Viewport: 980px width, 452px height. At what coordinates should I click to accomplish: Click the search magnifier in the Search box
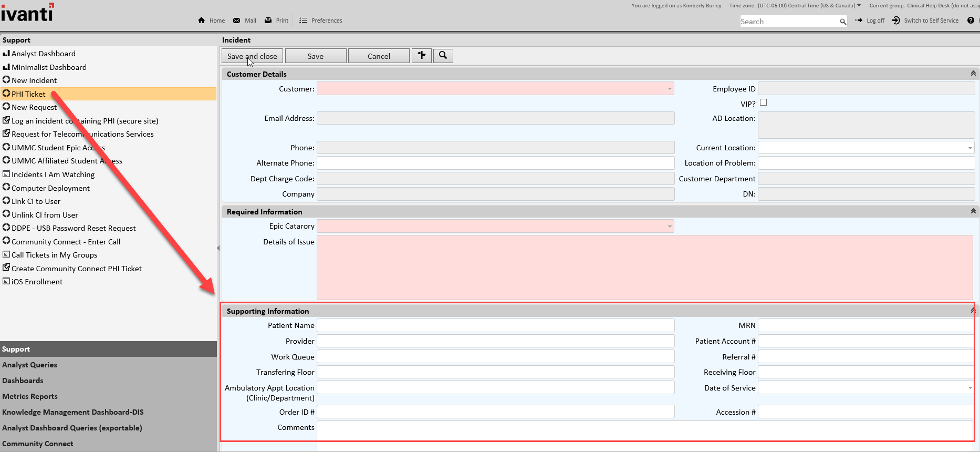tap(842, 22)
